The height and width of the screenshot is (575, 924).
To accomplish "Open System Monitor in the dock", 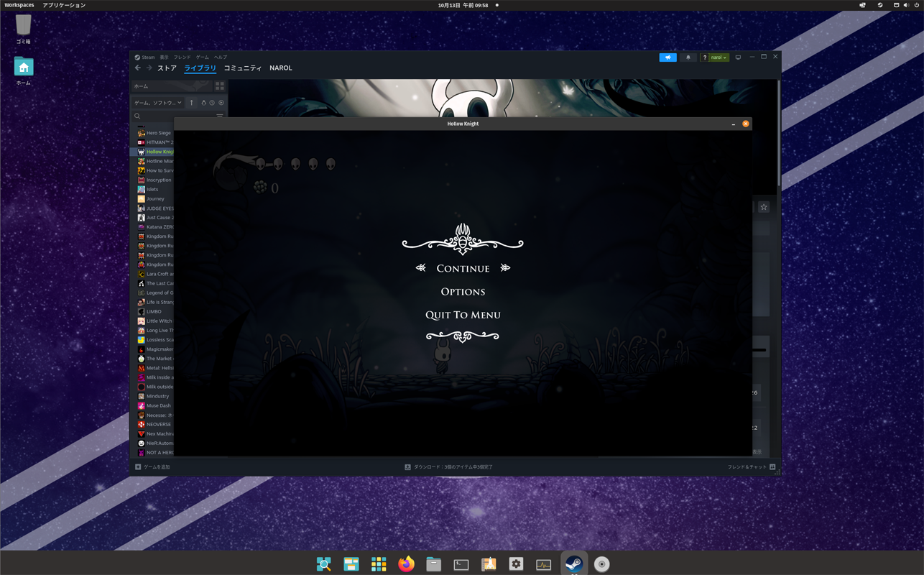I will click(544, 564).
